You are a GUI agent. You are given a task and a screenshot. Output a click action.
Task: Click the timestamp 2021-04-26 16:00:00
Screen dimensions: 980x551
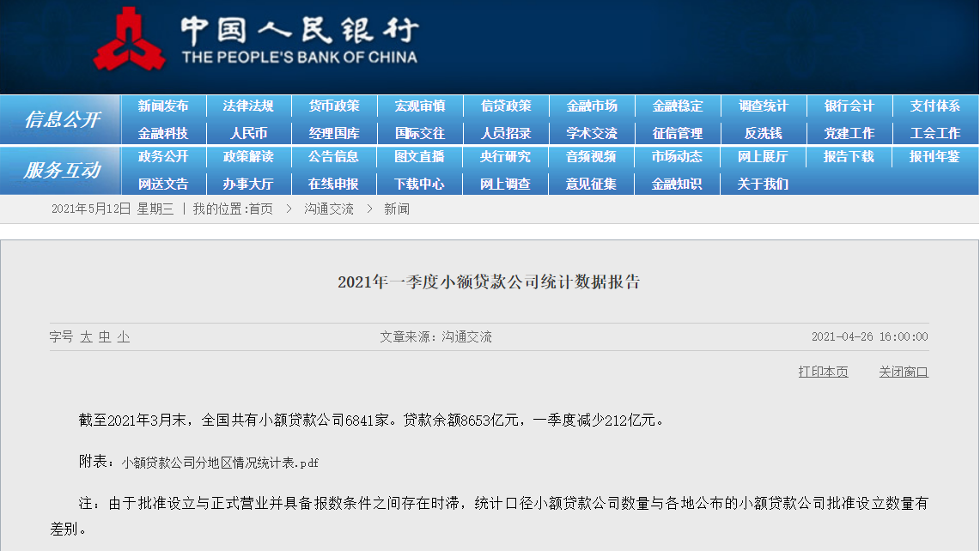(x=869, y=337)
